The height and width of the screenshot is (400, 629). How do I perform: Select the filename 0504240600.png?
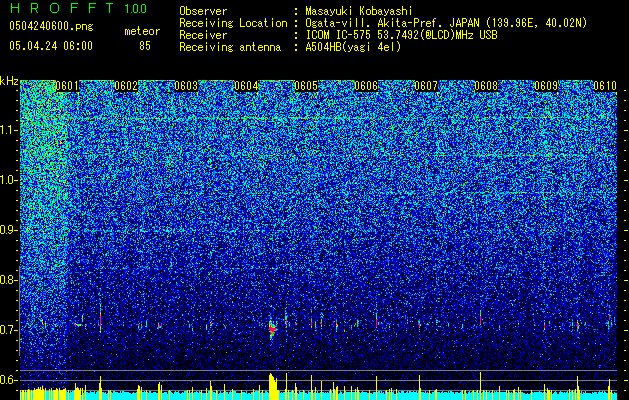pos(51,26)
